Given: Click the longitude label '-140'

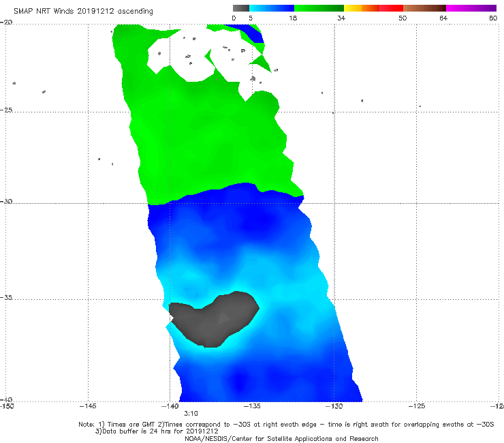Looking at the screenshot, I should click(170, 406).
